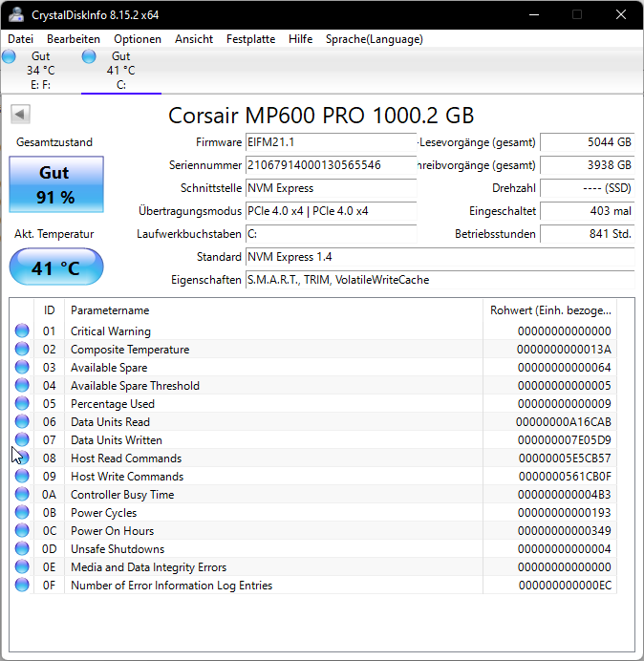Screen dimensions: 644x661
Task: Click the CrystalDiskInfo app icon in title bar
Action: [16, 14]
